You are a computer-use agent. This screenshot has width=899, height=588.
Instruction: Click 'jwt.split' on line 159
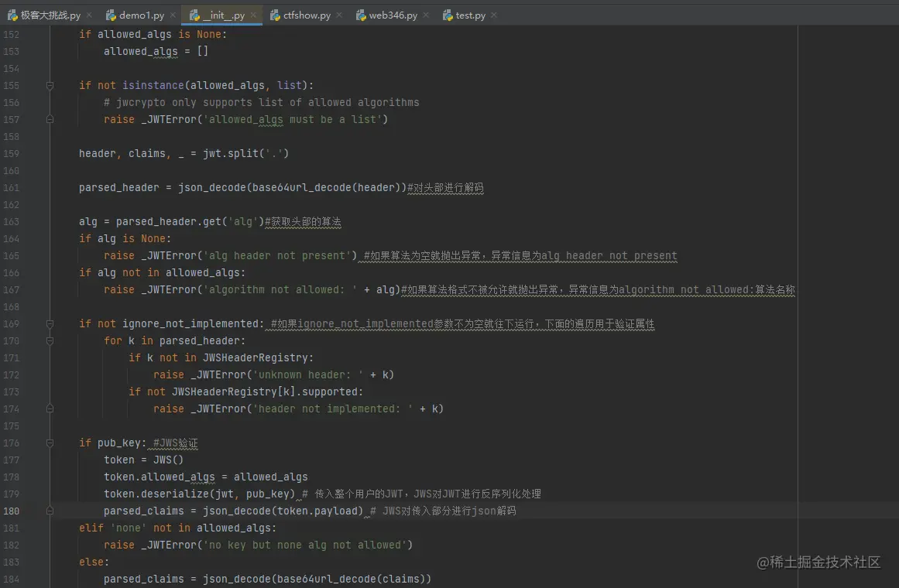[231, 154]
